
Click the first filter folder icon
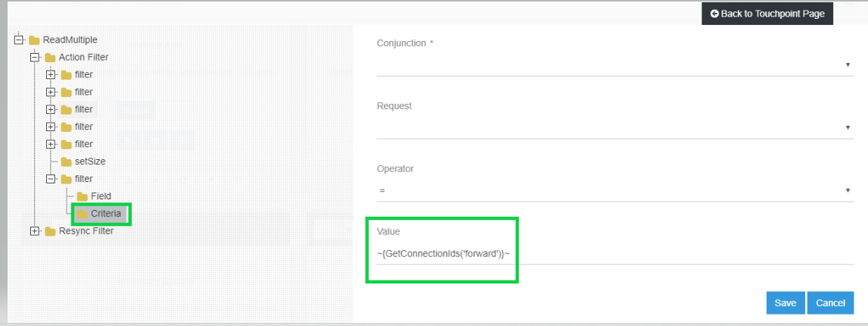[66, 75]
